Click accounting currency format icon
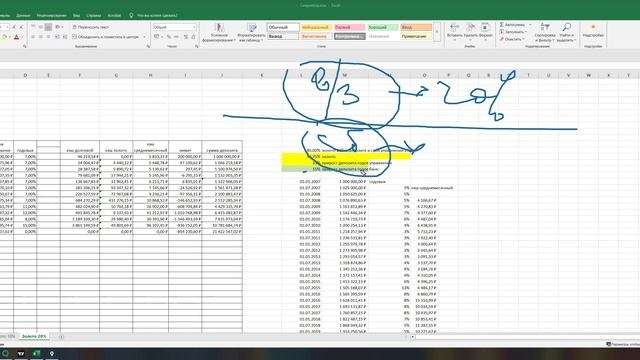The image size is (640, 360). [156, 37]
